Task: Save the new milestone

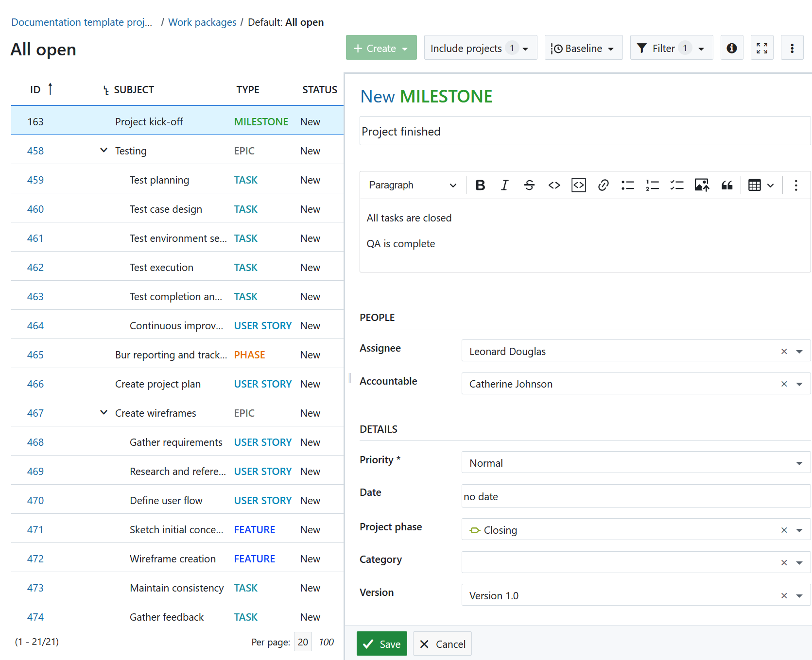Action: 381,643
